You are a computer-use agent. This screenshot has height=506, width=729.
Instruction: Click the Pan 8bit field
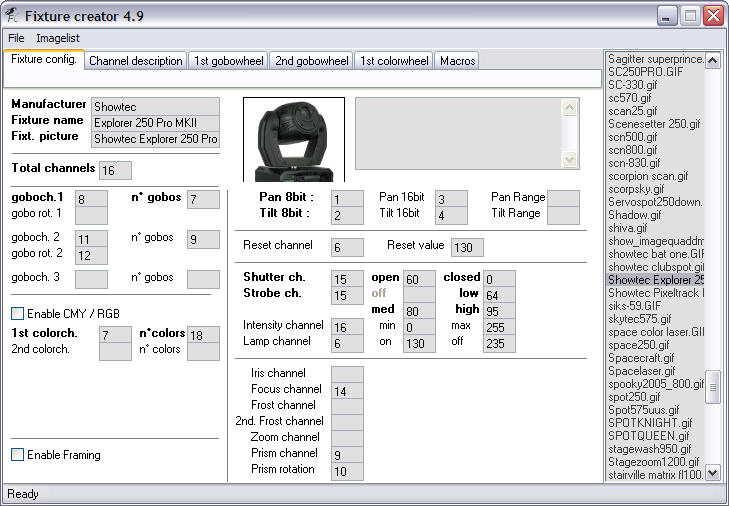347,199
